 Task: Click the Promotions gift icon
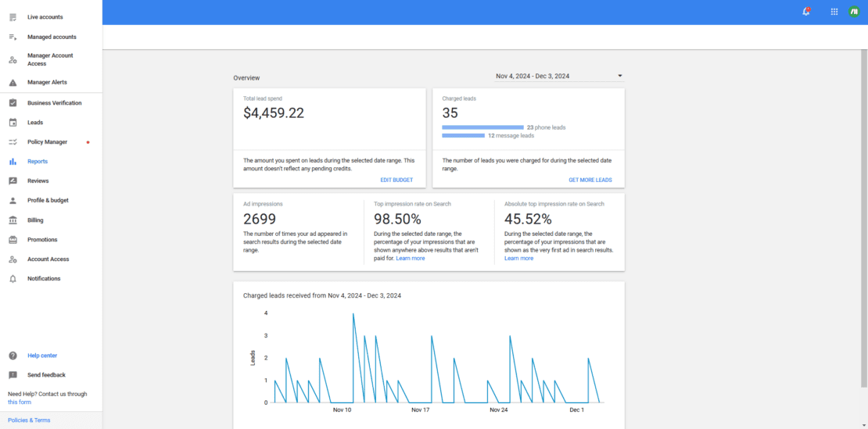point(13,240)
